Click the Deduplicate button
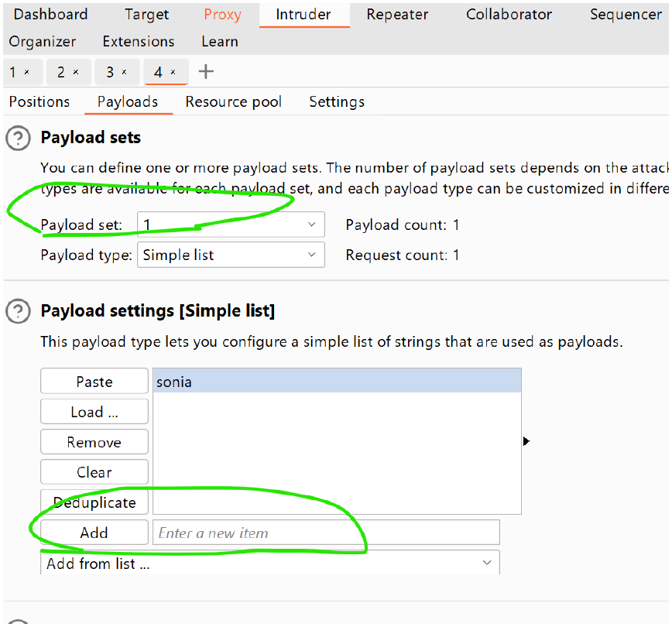The image size is (672, 627). (x=94, y=502)
